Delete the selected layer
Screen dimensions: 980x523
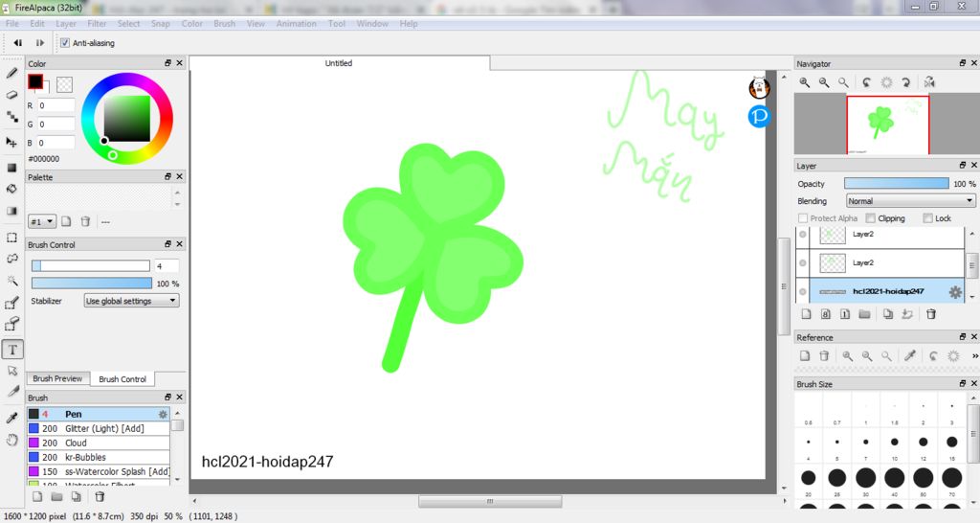[x=931, y=314]
